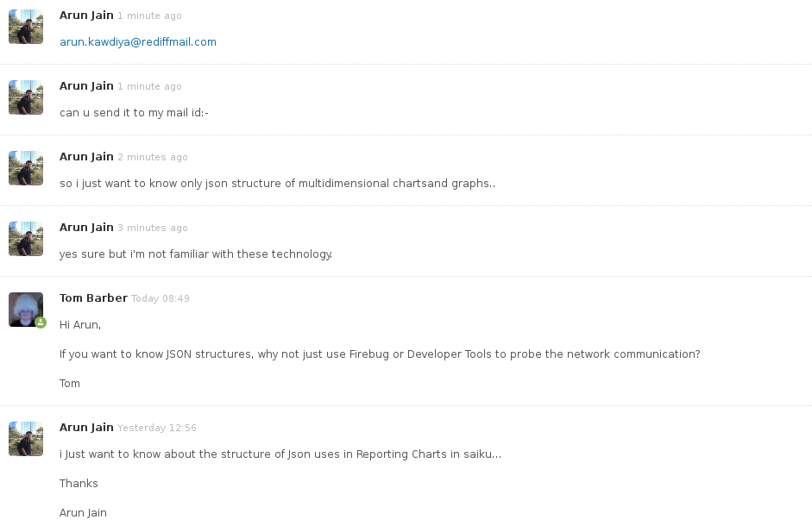Click Arun Jain's avatar on the 2 minutes ago message
This screenshot has height=526, width=812.
[x=26, y=168]
